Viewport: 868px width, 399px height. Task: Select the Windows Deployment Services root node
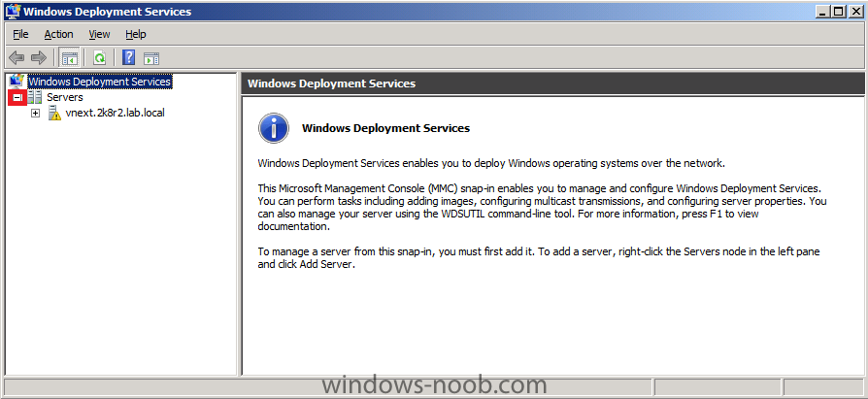pyautogui.click(x=100, y=82)
